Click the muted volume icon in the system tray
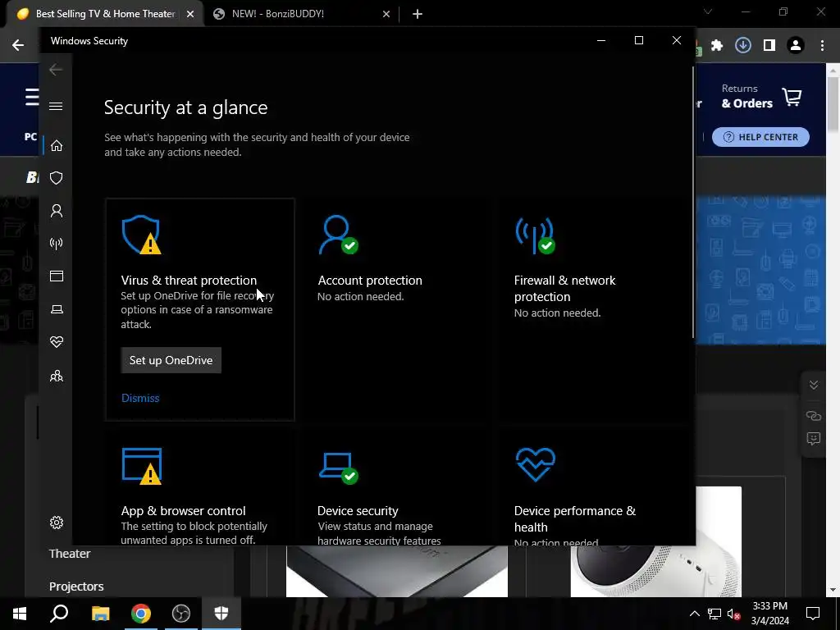Viewport: 840px width, 630px height. point(733,614)
